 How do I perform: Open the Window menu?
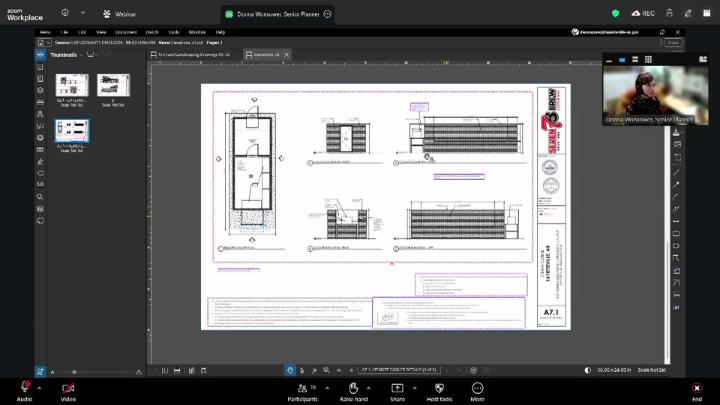[197, 32]
